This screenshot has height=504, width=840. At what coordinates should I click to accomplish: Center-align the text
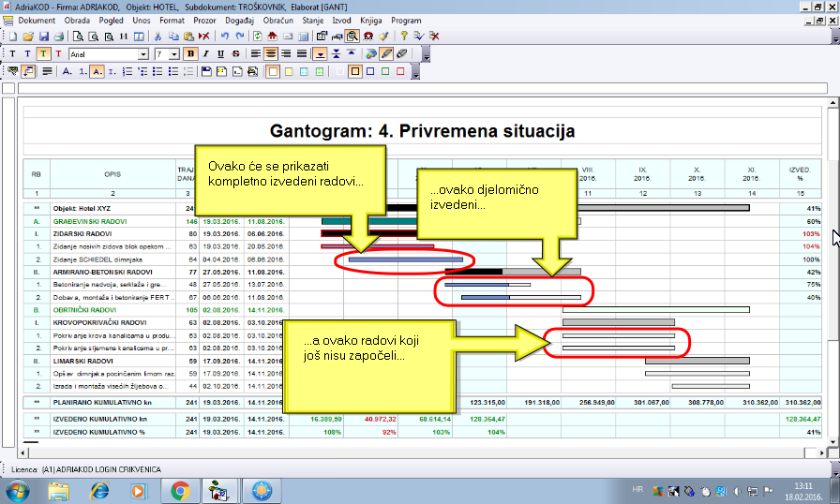pos(271,54)
